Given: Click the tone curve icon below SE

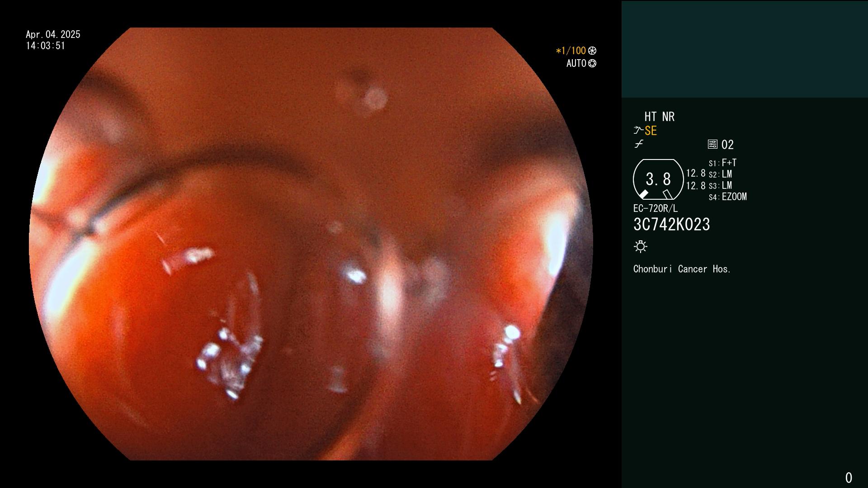Looking at the screenshot, I should pyautogui.click(x=639, y=144).
